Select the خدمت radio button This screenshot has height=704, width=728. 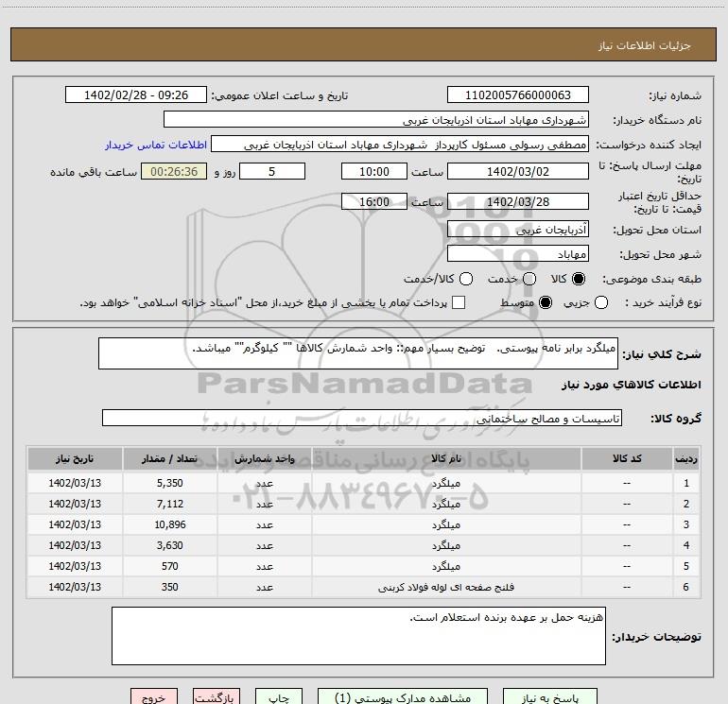pyautogui.click(x=529, y=279)
